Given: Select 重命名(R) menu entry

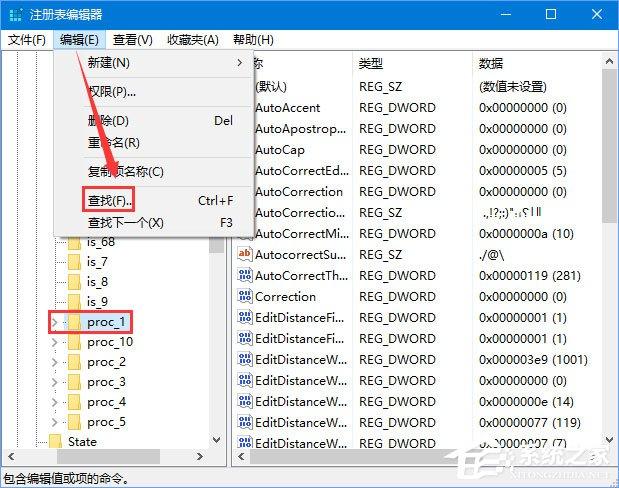Looking at the screenshot, I should pyautogui.click(x=154, y=142).
